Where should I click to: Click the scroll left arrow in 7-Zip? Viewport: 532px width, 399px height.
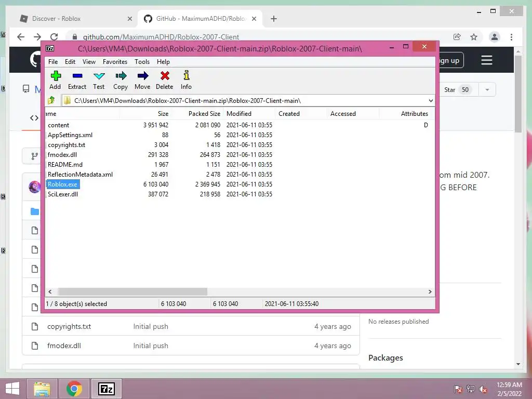50,292
